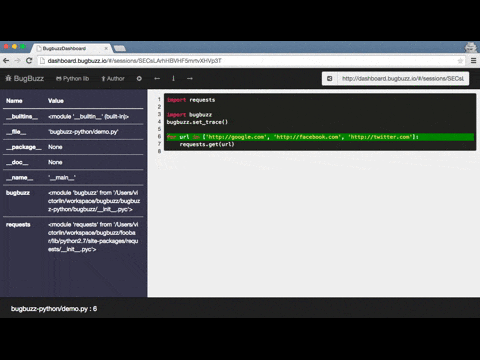Click the down arrow step-into icon
The width and height of the screenshot is (480, 360).
(x=173, y=79)
